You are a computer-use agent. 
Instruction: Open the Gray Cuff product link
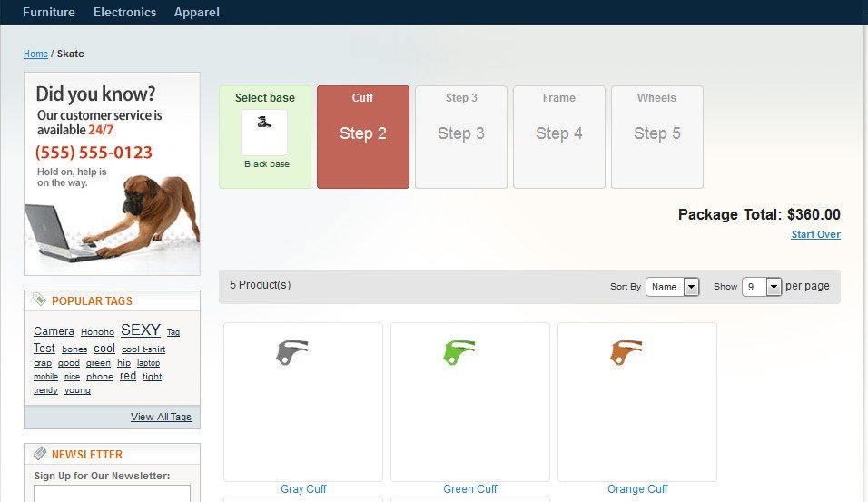[x=303, y=489]
